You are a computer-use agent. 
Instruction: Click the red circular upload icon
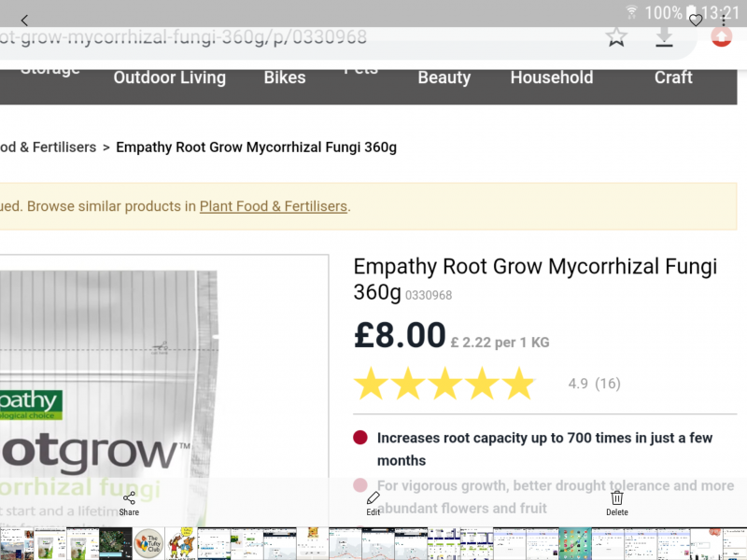coord(722,37)
